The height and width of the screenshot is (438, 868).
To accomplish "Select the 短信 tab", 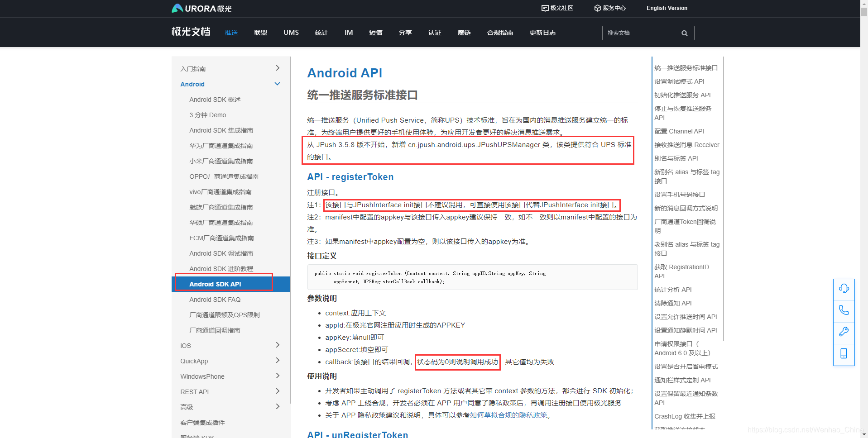I will point(376,33).
